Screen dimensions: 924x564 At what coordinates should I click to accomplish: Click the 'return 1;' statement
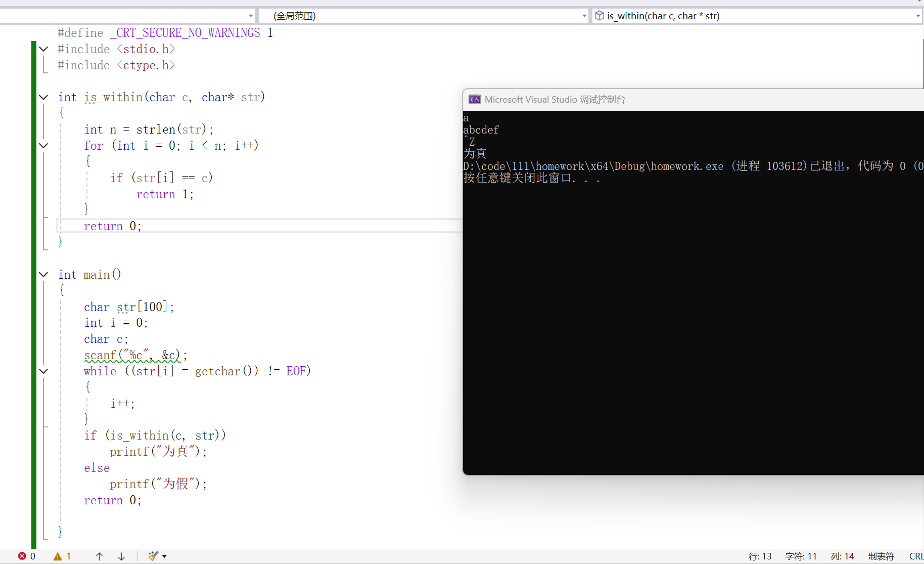pyautogui.click(x=165, y=194)
